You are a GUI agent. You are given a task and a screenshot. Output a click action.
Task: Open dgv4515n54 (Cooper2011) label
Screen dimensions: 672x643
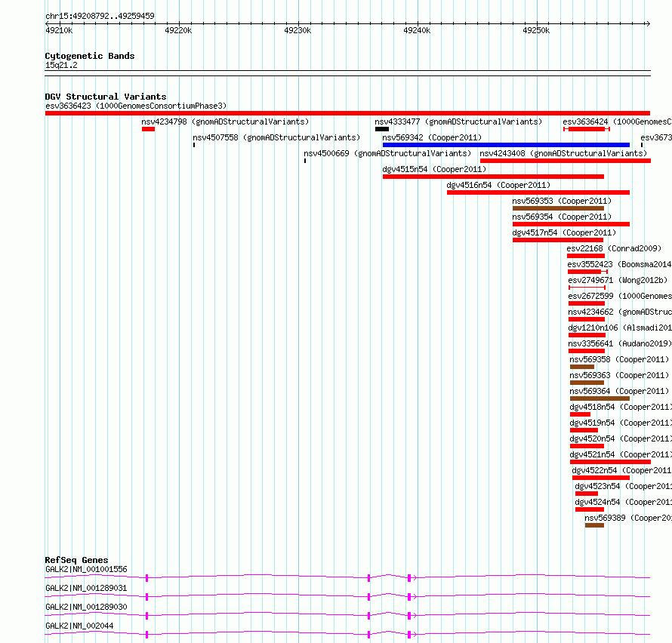tap(435, 169)
